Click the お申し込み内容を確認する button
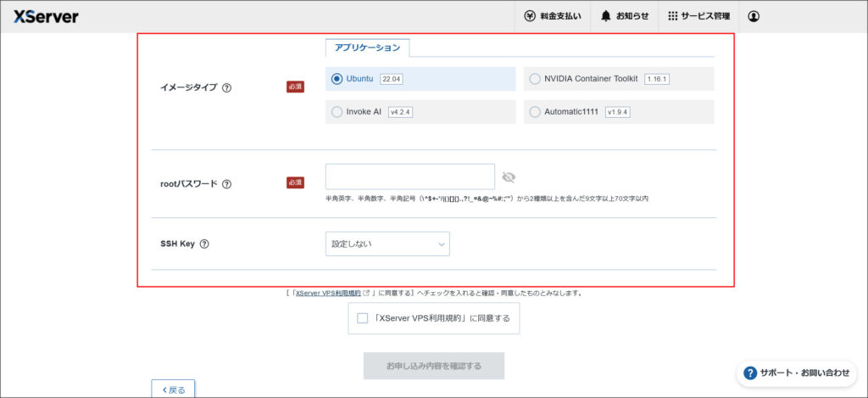This screenshot has height=398, width=868. tap(433, 366)
